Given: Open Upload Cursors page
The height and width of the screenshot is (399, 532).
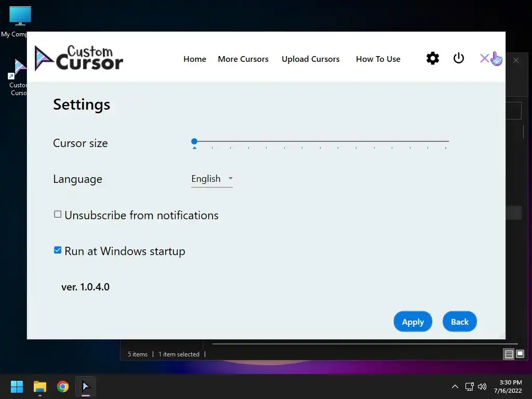Looking at the screenshot, I should [311, 59].
